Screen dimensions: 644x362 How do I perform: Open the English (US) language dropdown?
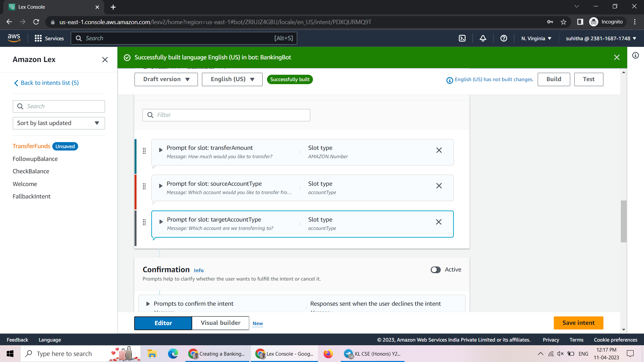click(x=232, y=79)
